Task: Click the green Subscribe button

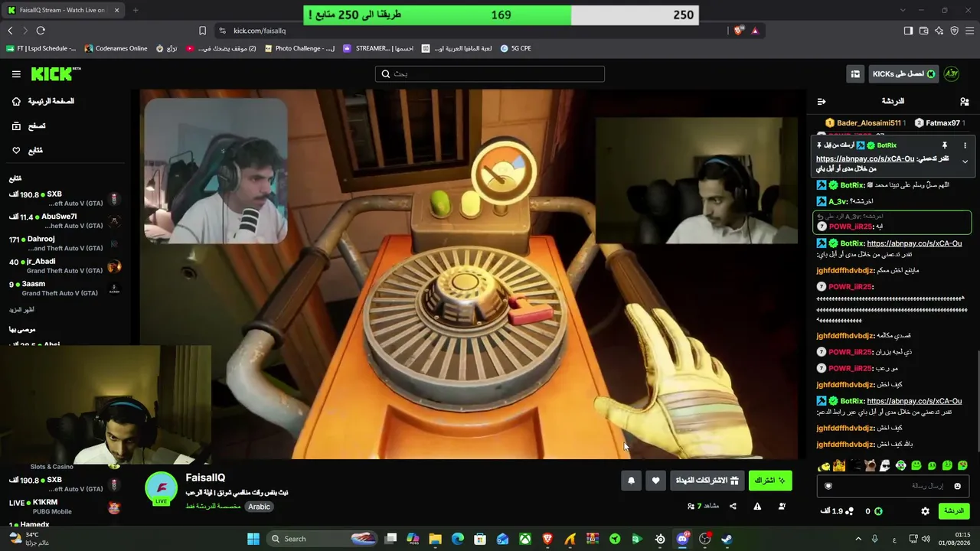Action: [x=770, y=481]
